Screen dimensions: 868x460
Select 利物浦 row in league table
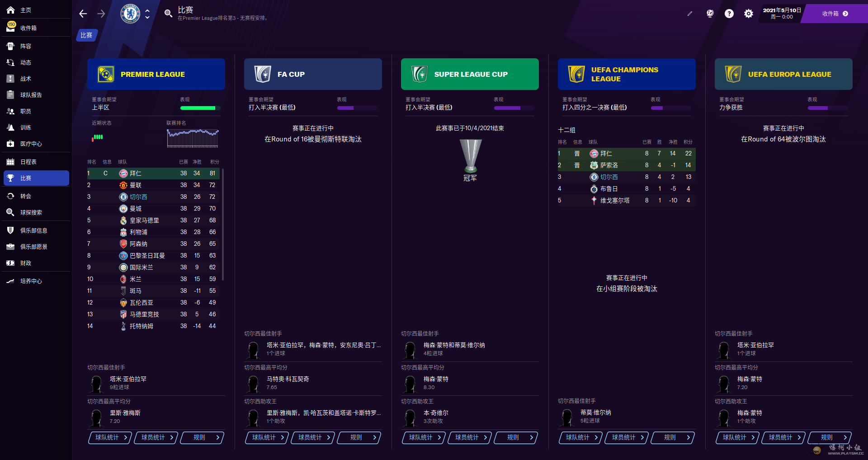point(153,232)
